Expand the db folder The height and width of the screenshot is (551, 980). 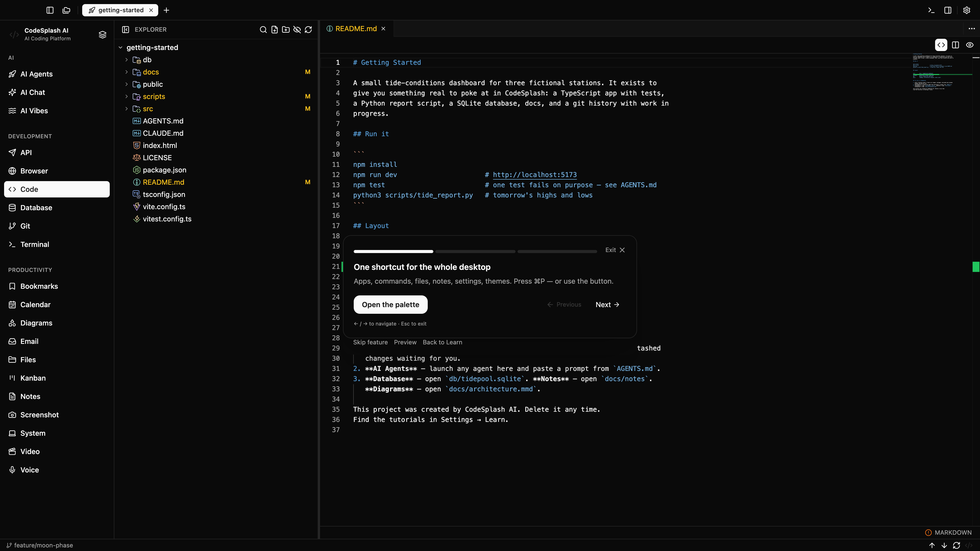[x=127, y=60]
